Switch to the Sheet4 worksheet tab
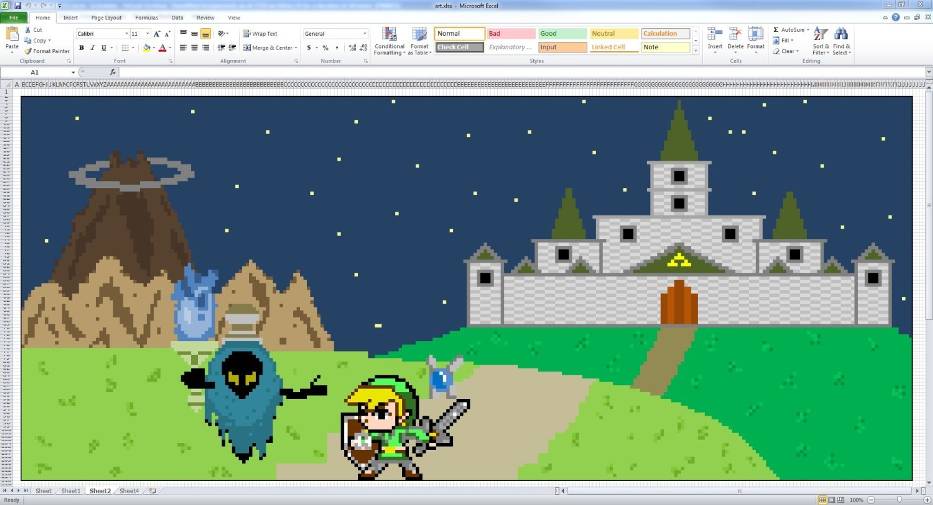 [x=129, y=491]
